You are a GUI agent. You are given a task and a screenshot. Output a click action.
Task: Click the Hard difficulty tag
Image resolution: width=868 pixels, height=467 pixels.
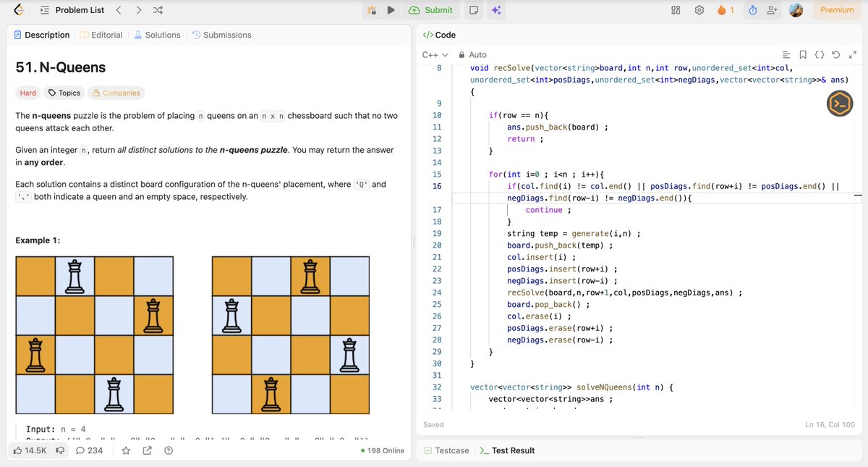click(x=28, y=93)
